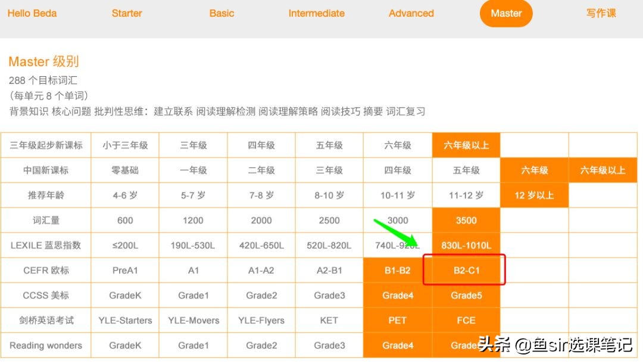Click the 3000 vocabulary cell
The height and width of the screenshot is (364, 643).
point(397,220)
